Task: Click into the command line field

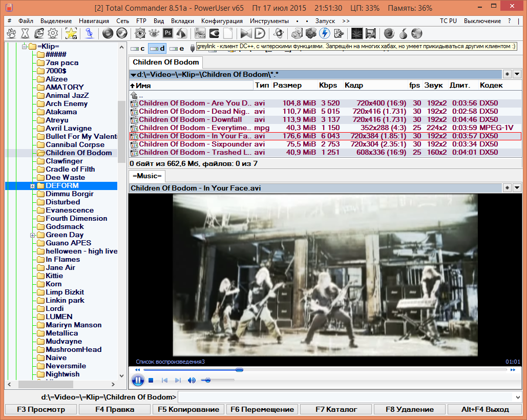Action: (346, 397)
